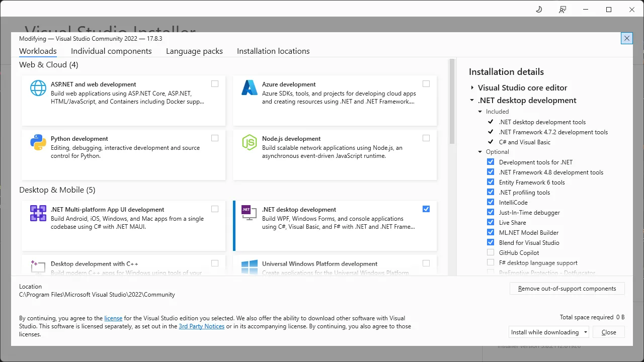Image resolution: width=644 pixels, height=362 pixels.
Task: Open the 3rd Party Notices link
Action: point(201,326)
